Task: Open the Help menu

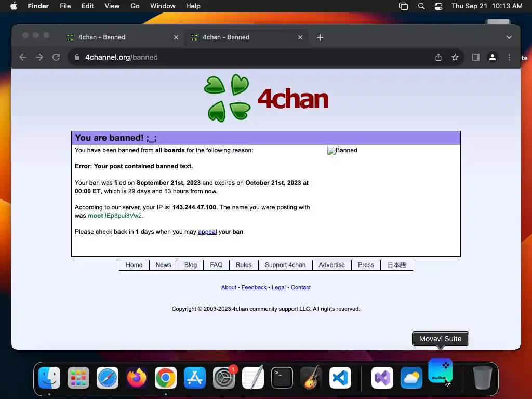Action: 193,6
